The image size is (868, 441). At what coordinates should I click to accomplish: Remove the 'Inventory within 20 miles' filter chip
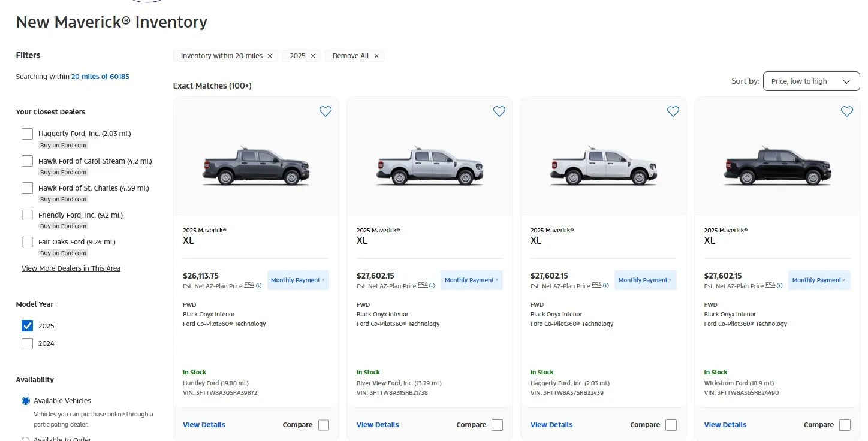click(x=270, y=56)
